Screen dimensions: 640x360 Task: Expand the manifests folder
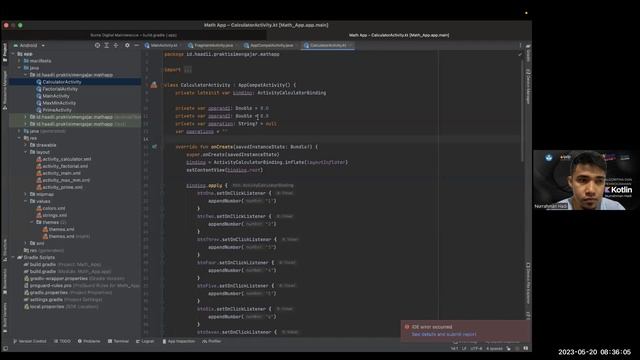coord(19,61)
